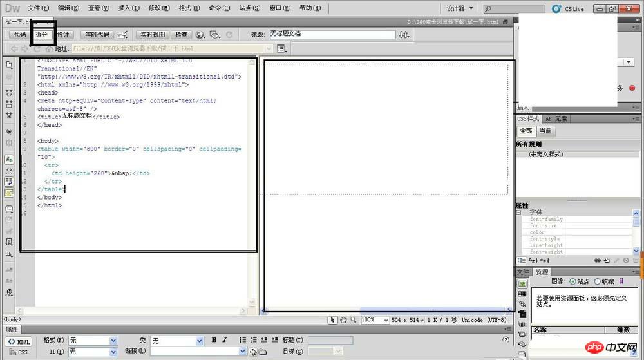Click the 标题 document title input field
Screen dimensions: 644x360
[x=331, y=35]
